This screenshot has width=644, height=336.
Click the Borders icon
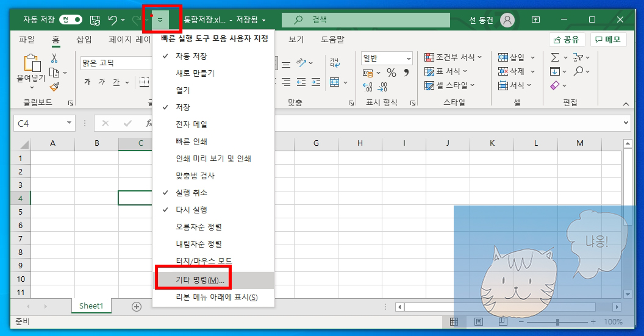pos(144,82)
